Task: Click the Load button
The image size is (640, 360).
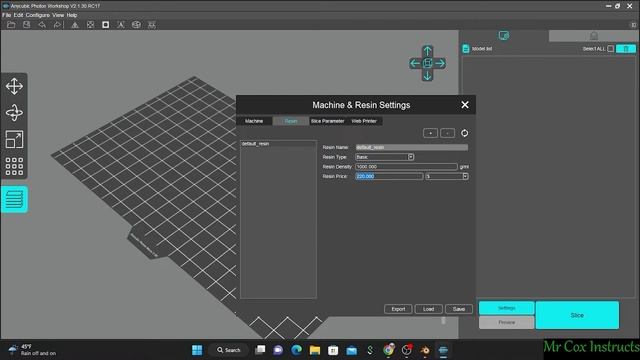Action: [429, 309]
